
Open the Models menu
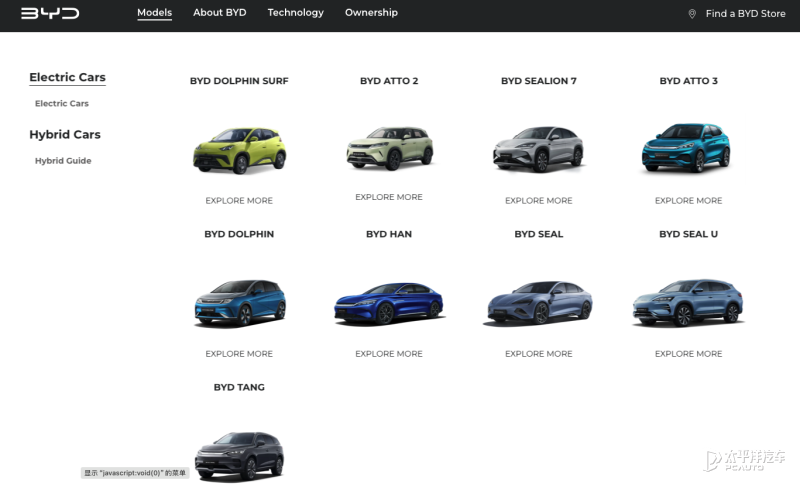[155, 13]
